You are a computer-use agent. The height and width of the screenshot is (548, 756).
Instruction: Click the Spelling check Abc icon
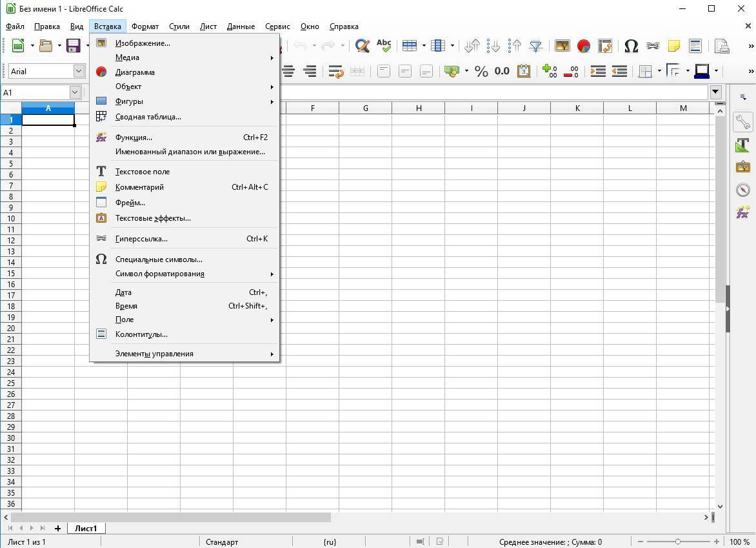click(384, 46)
